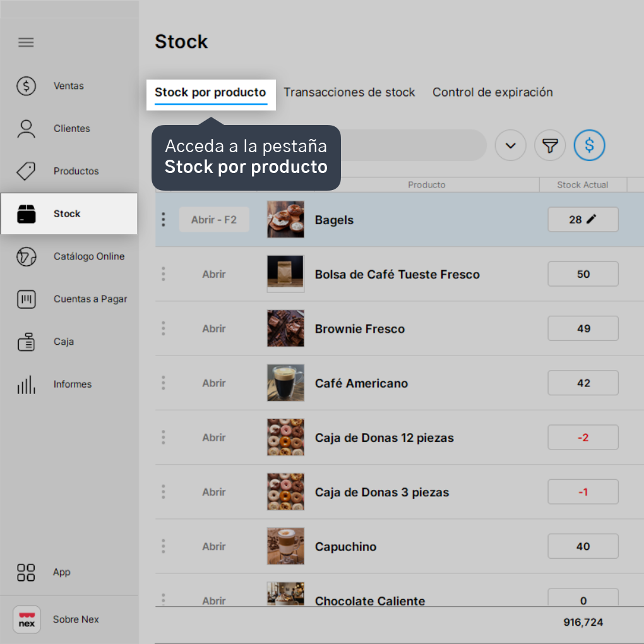Select Catálogo Online in the sidebar

[x=89, y=256]
